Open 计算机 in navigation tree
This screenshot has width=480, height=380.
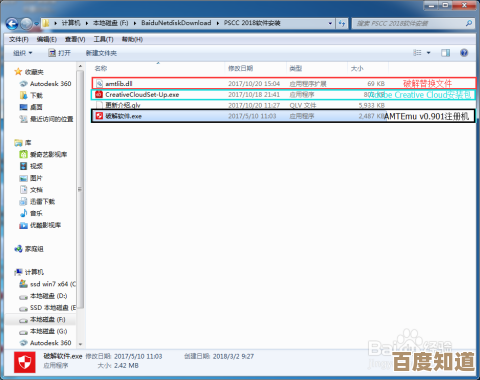(34, 272)
